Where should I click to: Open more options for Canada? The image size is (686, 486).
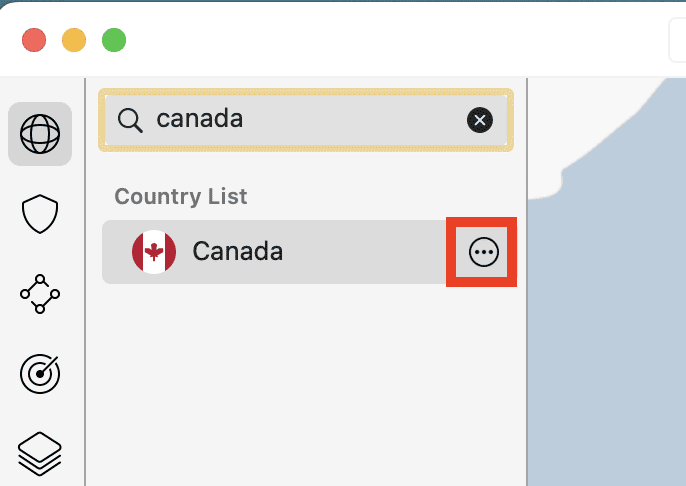click(483, 253)
